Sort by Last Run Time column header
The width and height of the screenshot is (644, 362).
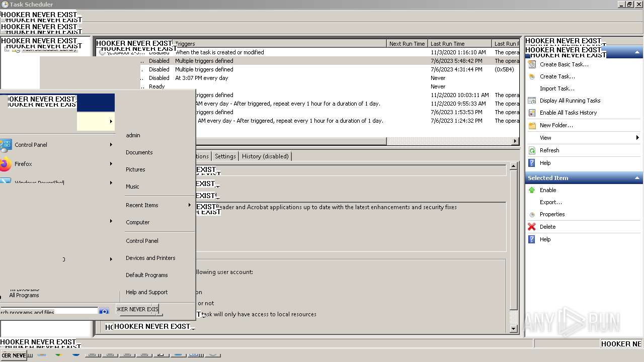460,44
